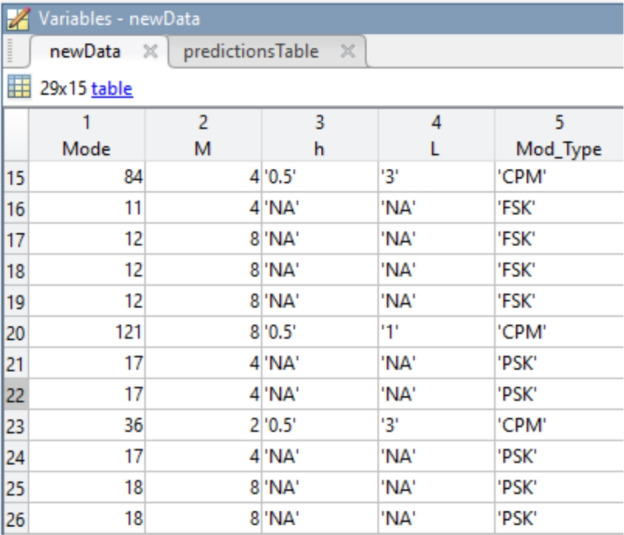
Task: Select the Mode column header
Action: [x=86, y=136]
